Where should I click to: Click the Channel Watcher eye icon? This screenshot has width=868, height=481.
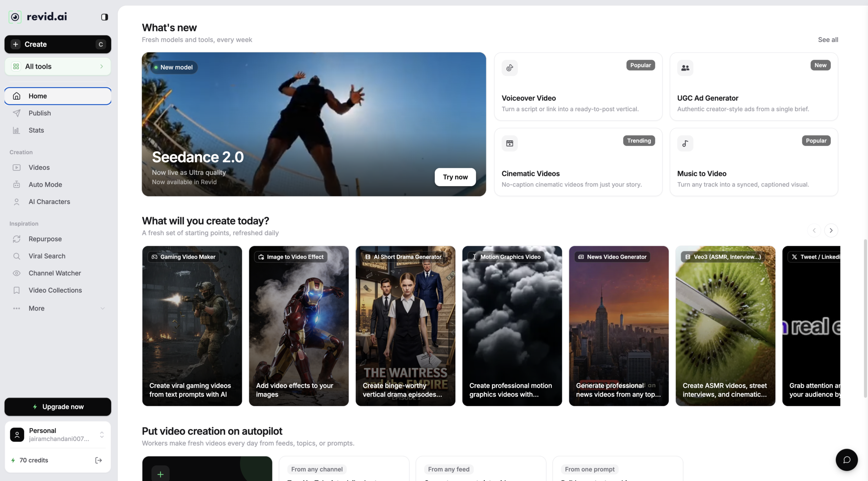(17, 273)
